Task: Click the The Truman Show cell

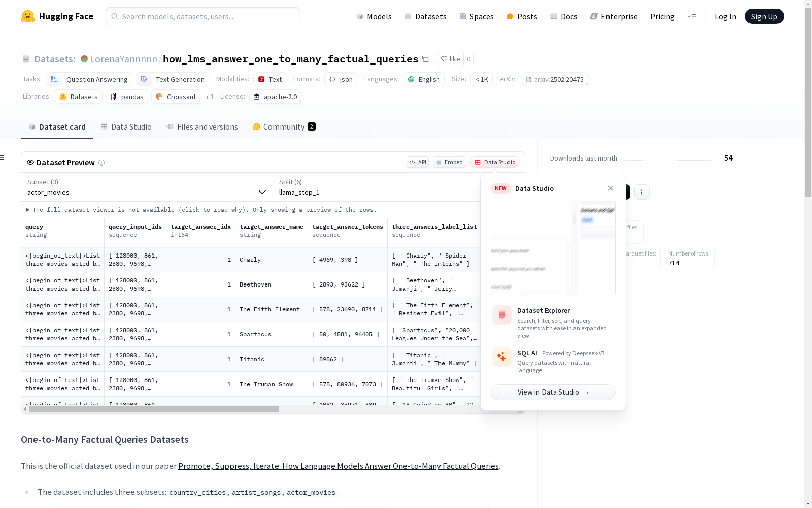Action: [x=272, y=384]
